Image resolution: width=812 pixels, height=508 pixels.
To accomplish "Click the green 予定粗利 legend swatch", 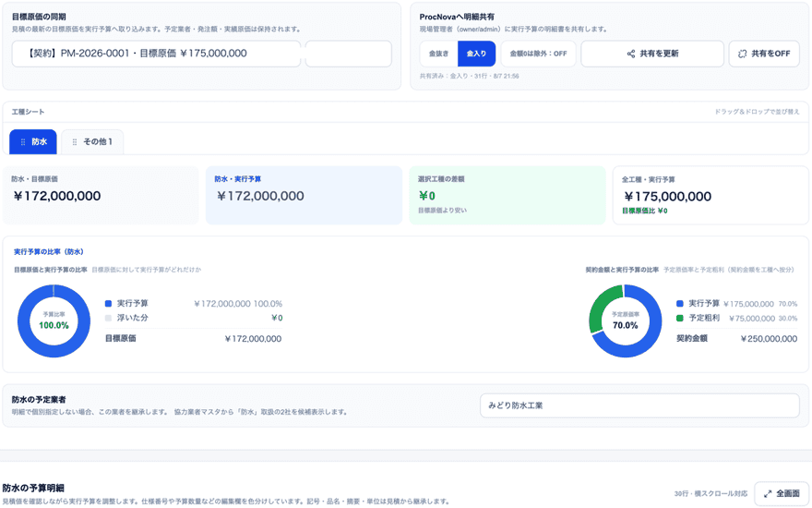I will [680, 319].
